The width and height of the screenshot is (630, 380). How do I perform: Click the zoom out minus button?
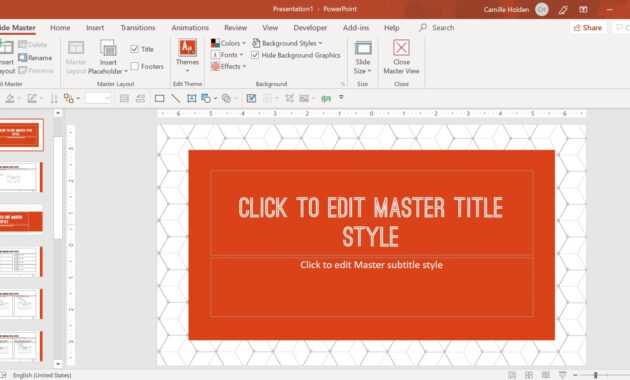point(575,375)
